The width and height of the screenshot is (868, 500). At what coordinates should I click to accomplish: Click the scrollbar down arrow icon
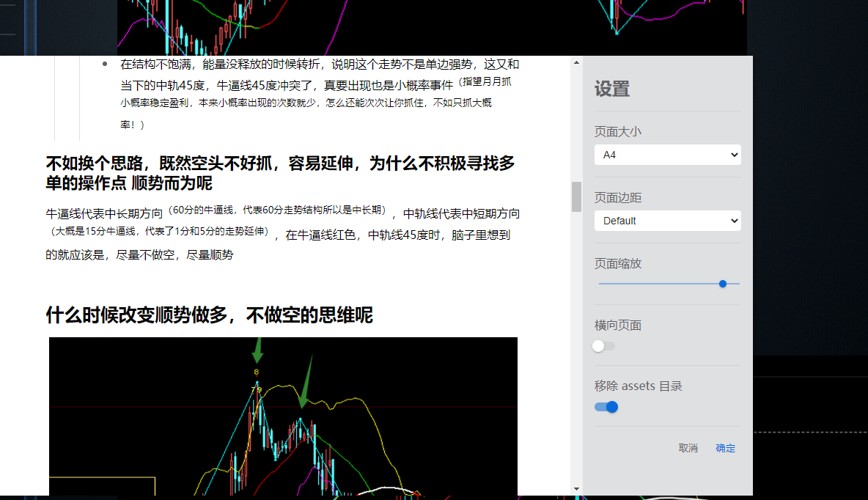[x=575, y=488]
